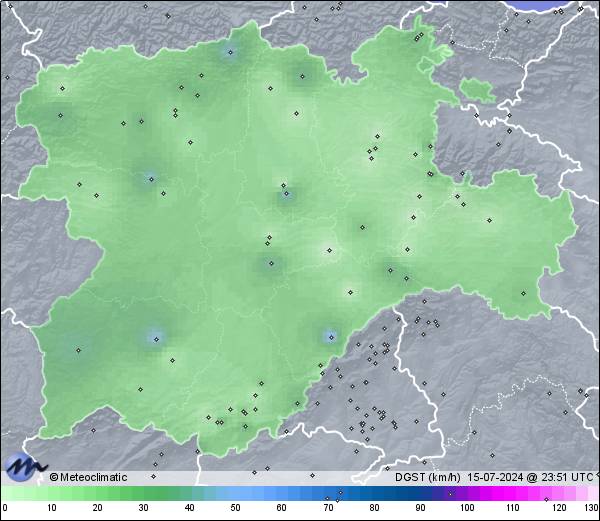The width and height of the screenshot is (600, 521).
Task: Click the station marker on the magenta scale section
Action: tap(546, 499)
